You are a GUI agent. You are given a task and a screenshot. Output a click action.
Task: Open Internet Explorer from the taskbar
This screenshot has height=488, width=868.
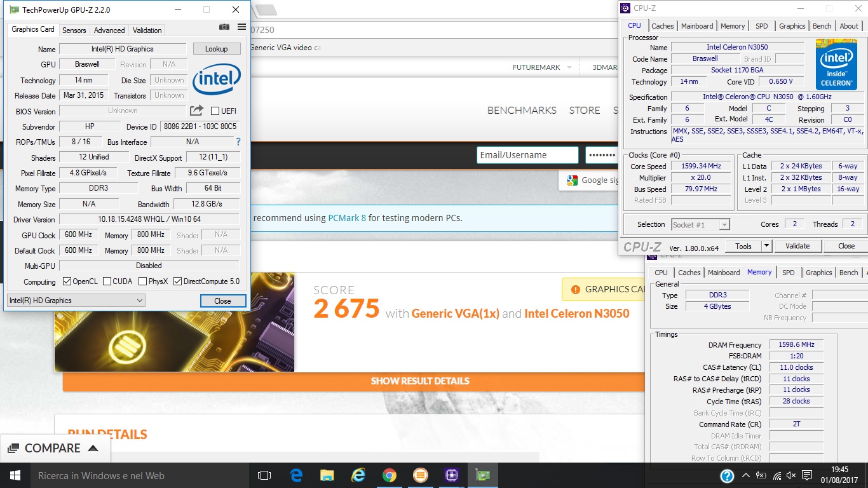(x=358, y=475)
